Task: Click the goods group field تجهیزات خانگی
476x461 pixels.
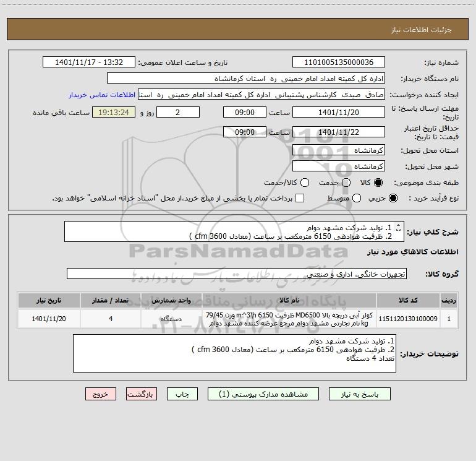Action: coord(237,274)
